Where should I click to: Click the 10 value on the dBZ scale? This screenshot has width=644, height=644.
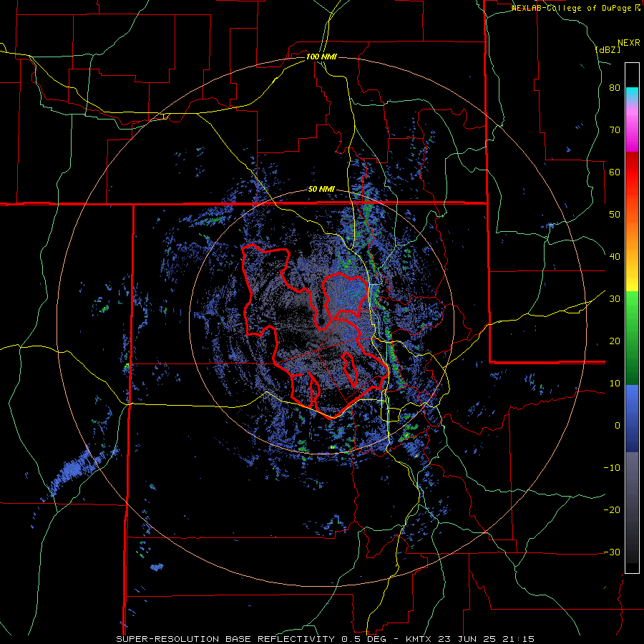point(615,384)
